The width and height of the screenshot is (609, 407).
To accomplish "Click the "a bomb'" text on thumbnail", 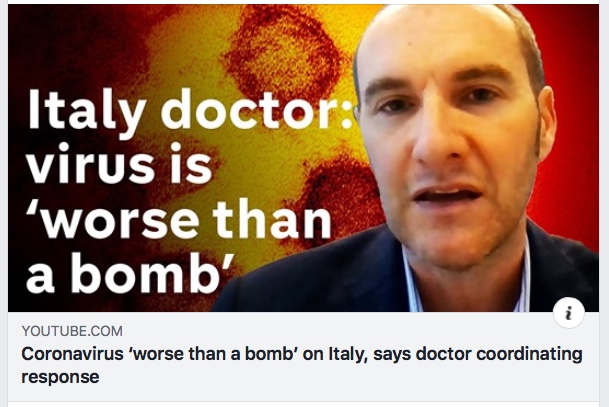I will (x=131, y=273).
